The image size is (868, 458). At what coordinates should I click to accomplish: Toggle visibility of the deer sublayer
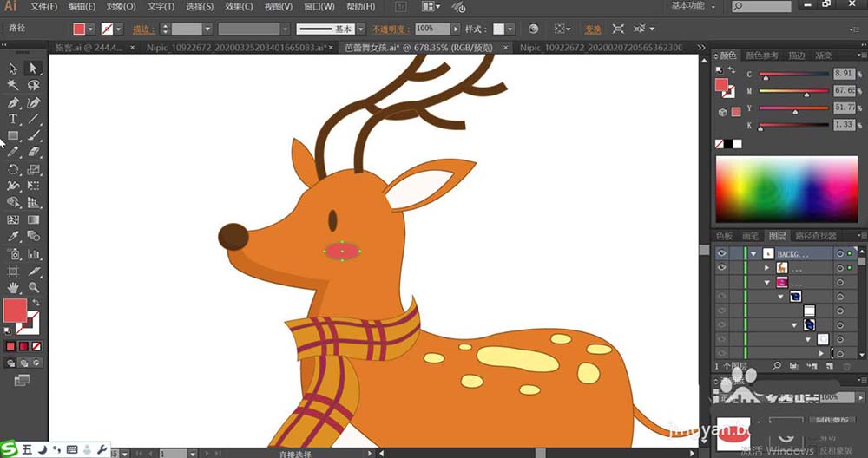722,269
